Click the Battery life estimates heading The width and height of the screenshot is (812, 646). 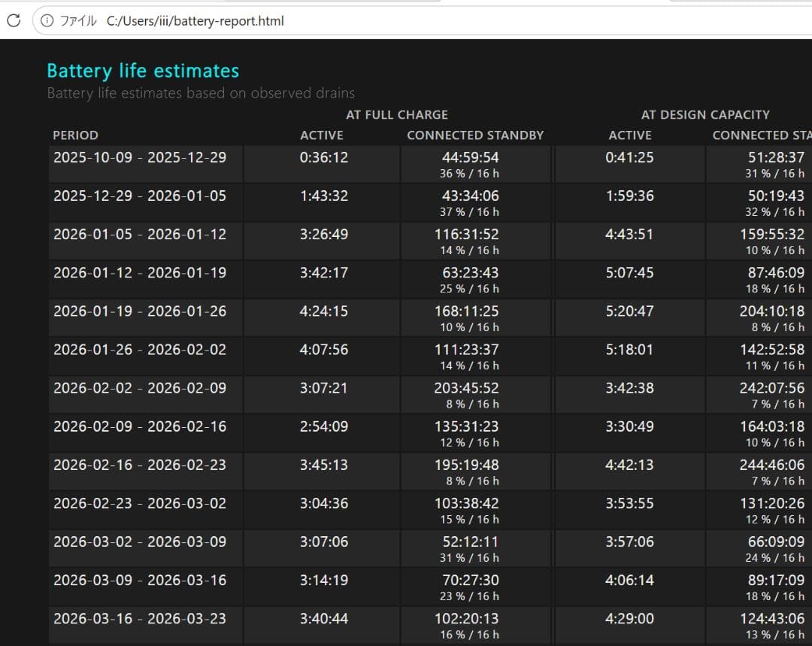[x=143, y=71]
